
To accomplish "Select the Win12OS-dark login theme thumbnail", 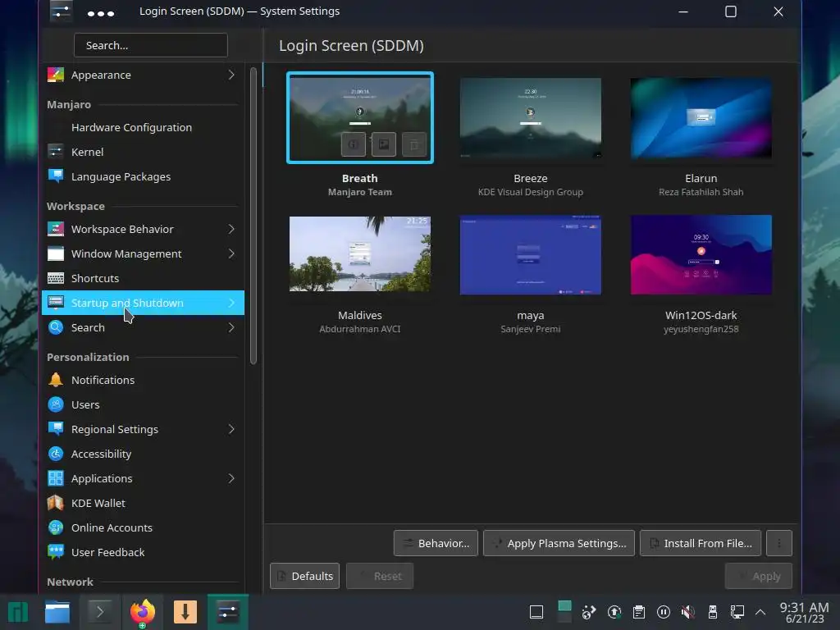I will pos(701,255).
